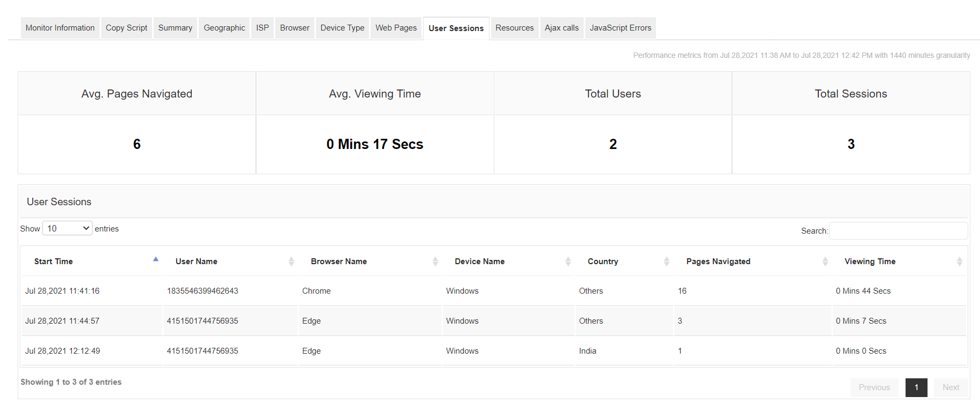Select page 1 in pagination
Screen dimensions: 980x411
click(x=916, y=387)
